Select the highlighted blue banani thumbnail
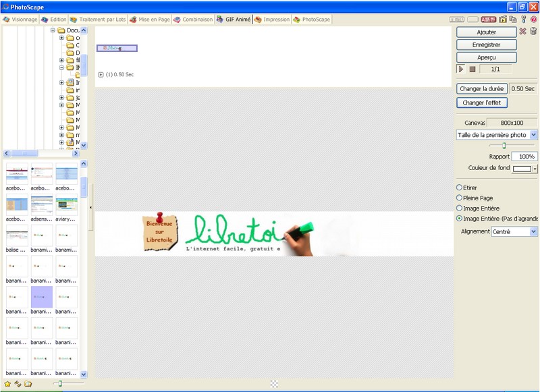This screenshot has height=392, width=540. tap(42, 297)
